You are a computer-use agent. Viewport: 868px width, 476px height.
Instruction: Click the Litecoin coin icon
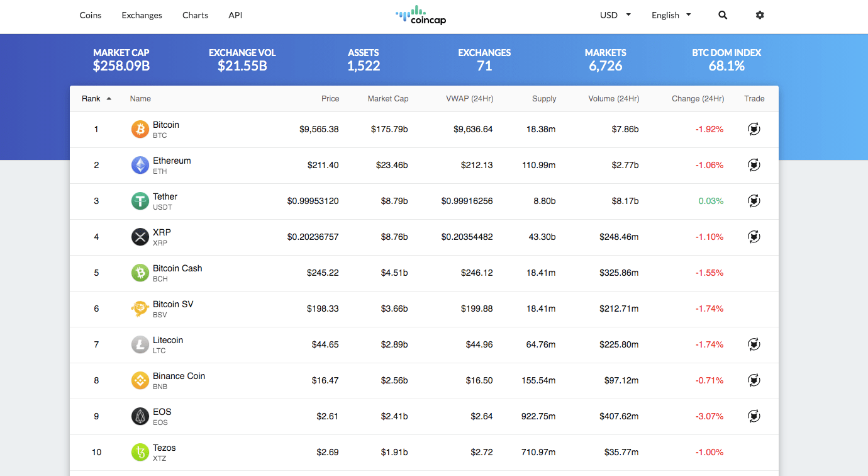(x=140, y=344)
